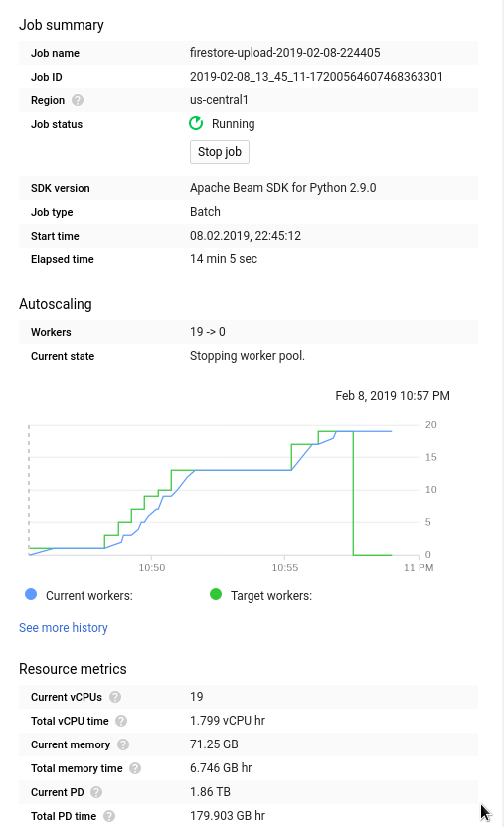
Task: Click the blue Current workers legend dot
Action: (31, 595)
